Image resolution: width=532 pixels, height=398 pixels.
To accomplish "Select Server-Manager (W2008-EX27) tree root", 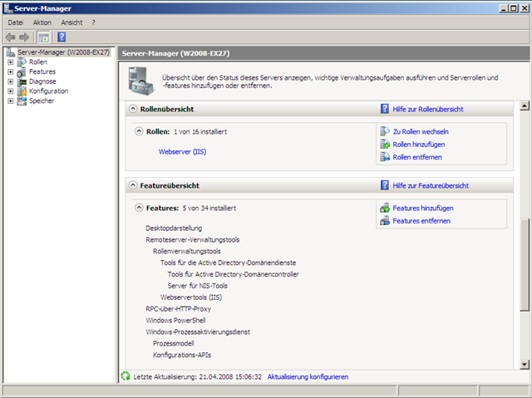I will click(x=63, y=52).
